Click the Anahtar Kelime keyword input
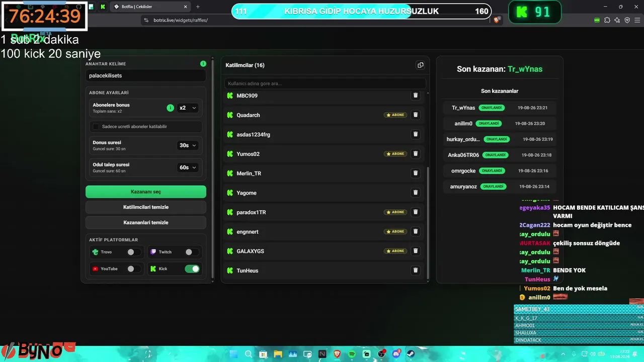The image size is (644, 362). pyautogui.click(x=146, y=75)
